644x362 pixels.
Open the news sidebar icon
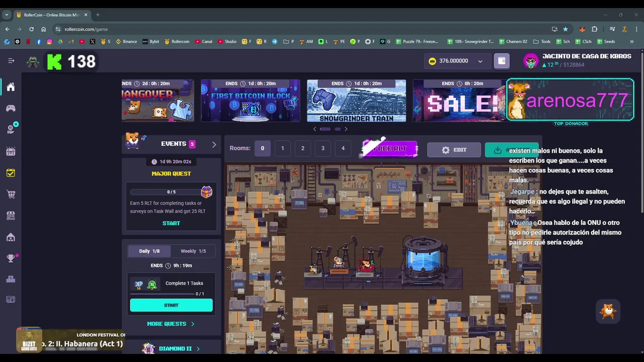click(11, 300)
